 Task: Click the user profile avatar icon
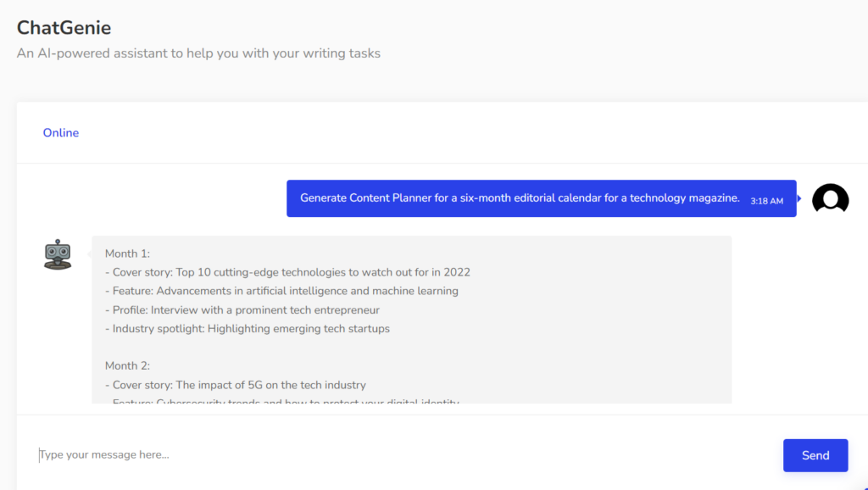point(830,198)
